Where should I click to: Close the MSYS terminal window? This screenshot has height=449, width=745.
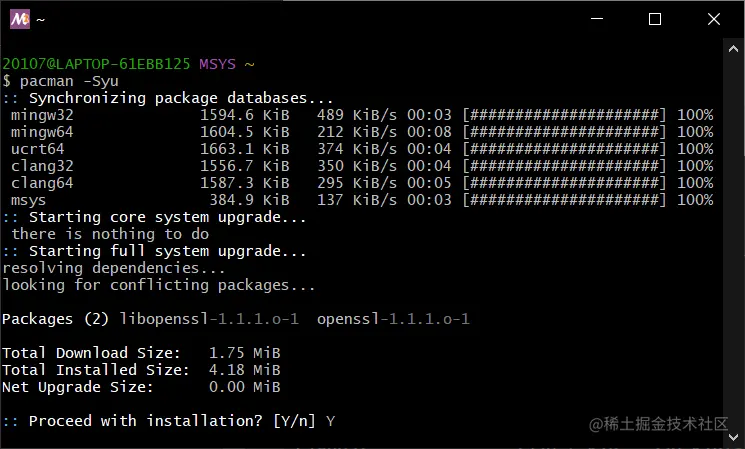(714, 19)
